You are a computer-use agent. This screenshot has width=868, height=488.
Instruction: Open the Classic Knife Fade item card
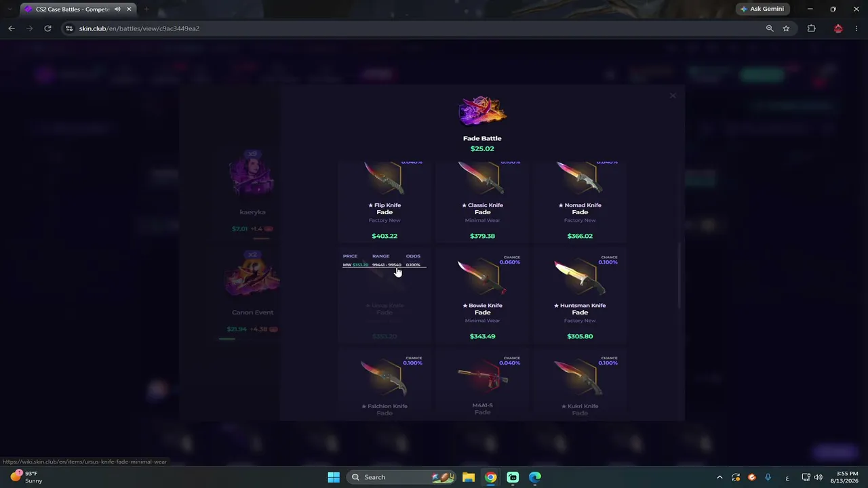pos(482,201)
